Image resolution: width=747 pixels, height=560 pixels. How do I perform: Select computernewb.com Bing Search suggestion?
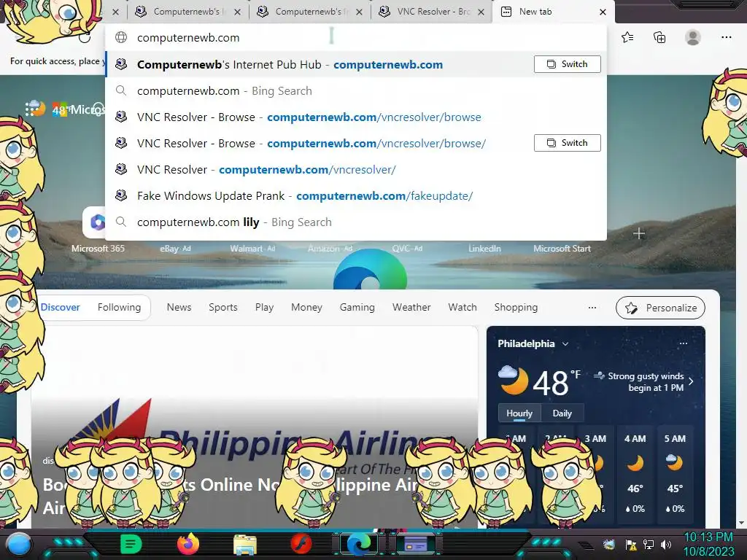click(355, 91)
